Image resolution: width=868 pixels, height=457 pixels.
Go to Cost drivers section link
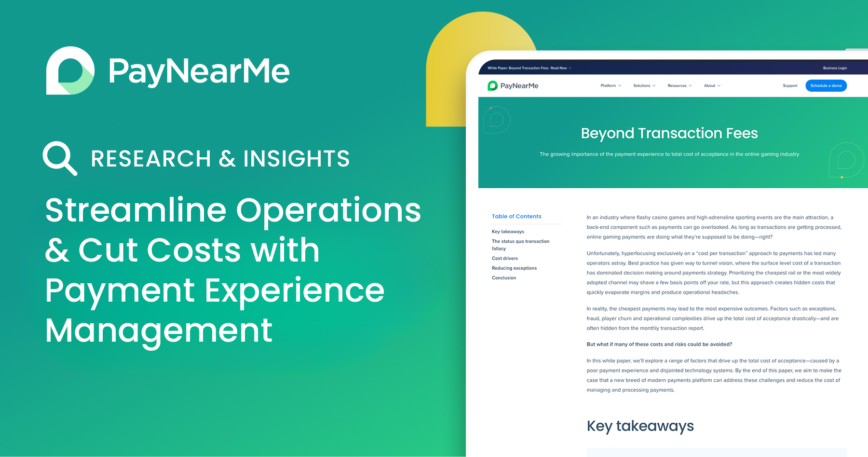coord(505,259)
